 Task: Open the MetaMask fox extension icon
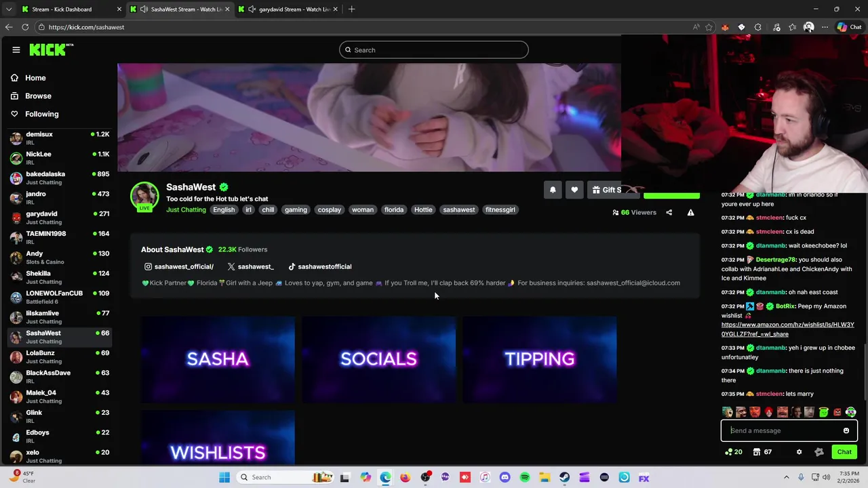pyautogui.click(x=725, y=27)
